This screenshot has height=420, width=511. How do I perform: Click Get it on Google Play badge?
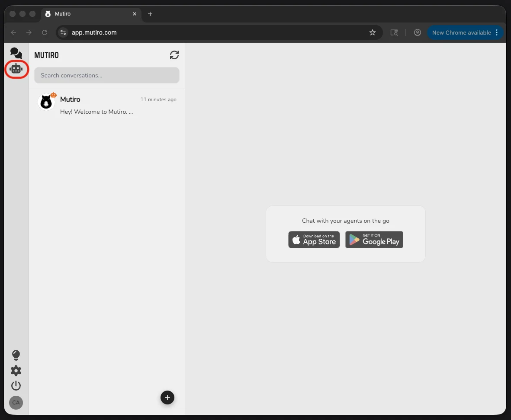[374, 240]
